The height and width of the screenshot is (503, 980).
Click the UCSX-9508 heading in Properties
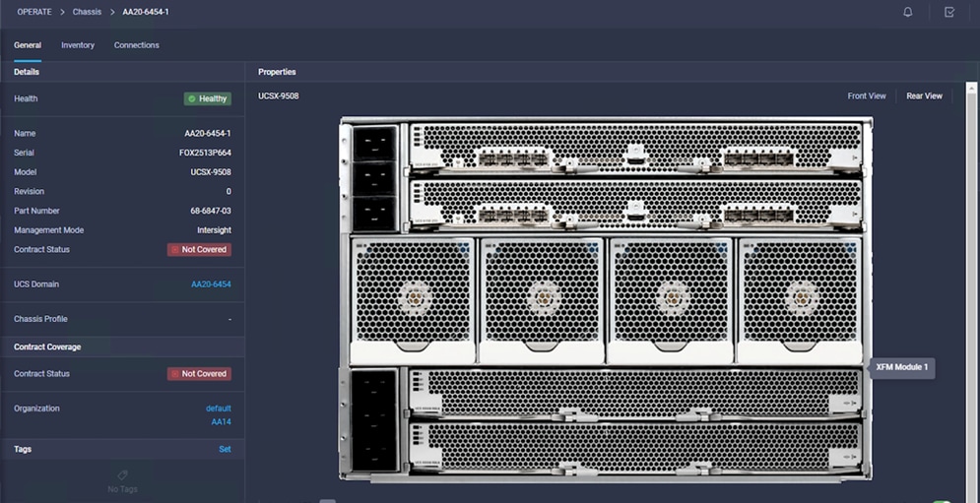click(278, 96)
